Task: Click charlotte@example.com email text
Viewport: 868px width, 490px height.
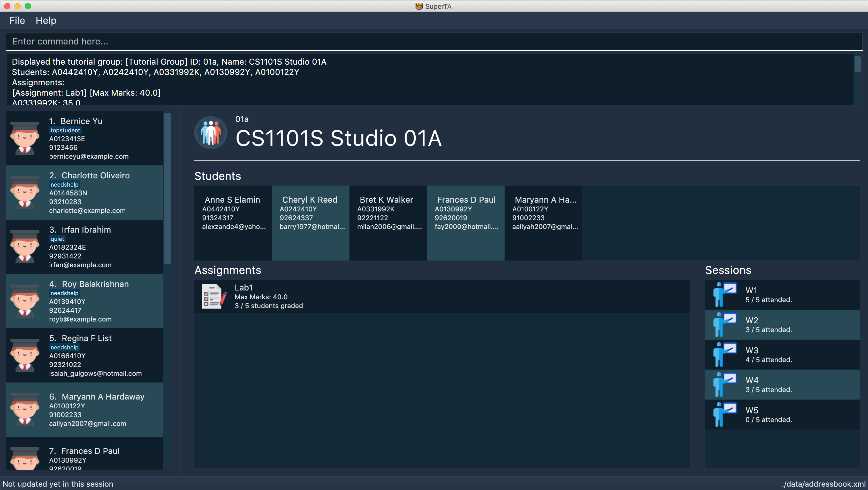Action: point(87,211)
